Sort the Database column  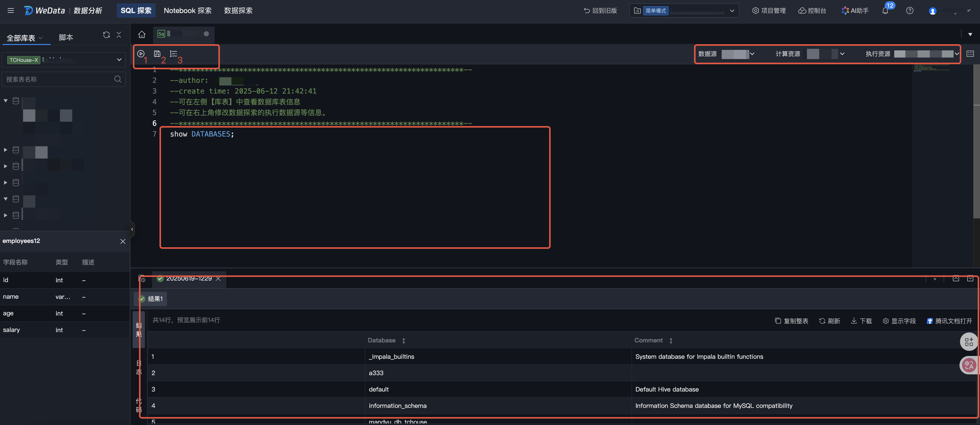pyautogui.click(x=404, y=341)
